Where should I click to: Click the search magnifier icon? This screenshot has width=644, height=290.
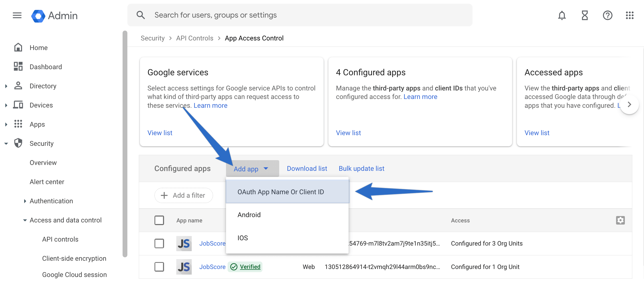pyautogui.click(x=141, y=15)
